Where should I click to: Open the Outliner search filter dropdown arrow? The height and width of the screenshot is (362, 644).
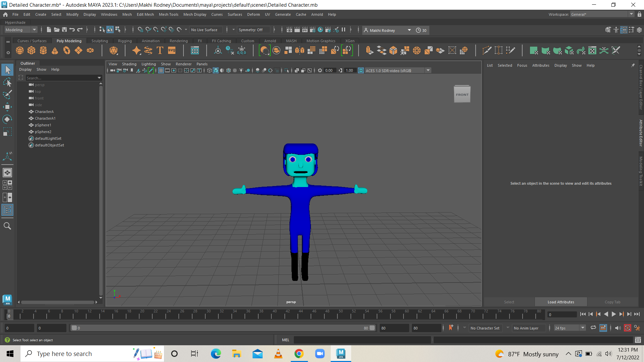click(x=99, y=78)
